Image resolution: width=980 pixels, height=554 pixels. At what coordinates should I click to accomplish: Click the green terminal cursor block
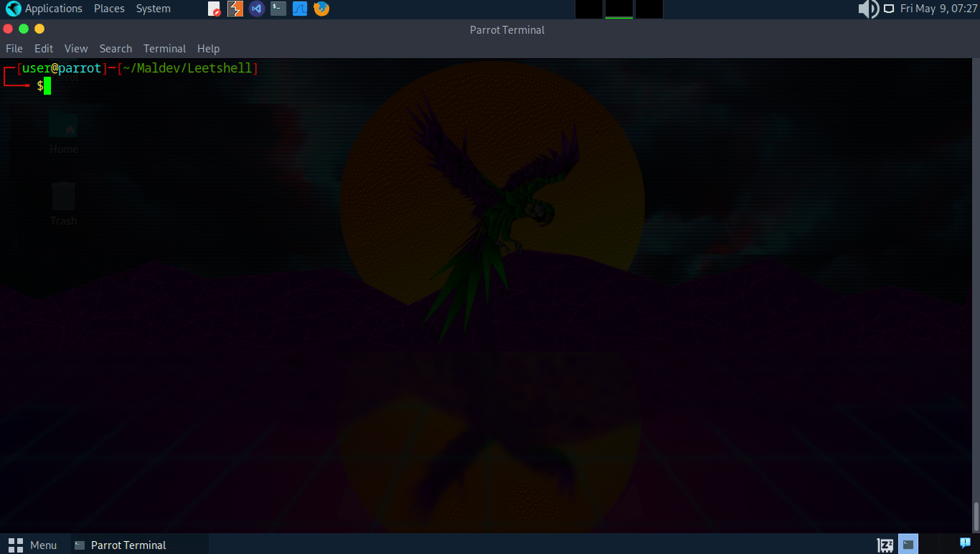coord(47,86)
